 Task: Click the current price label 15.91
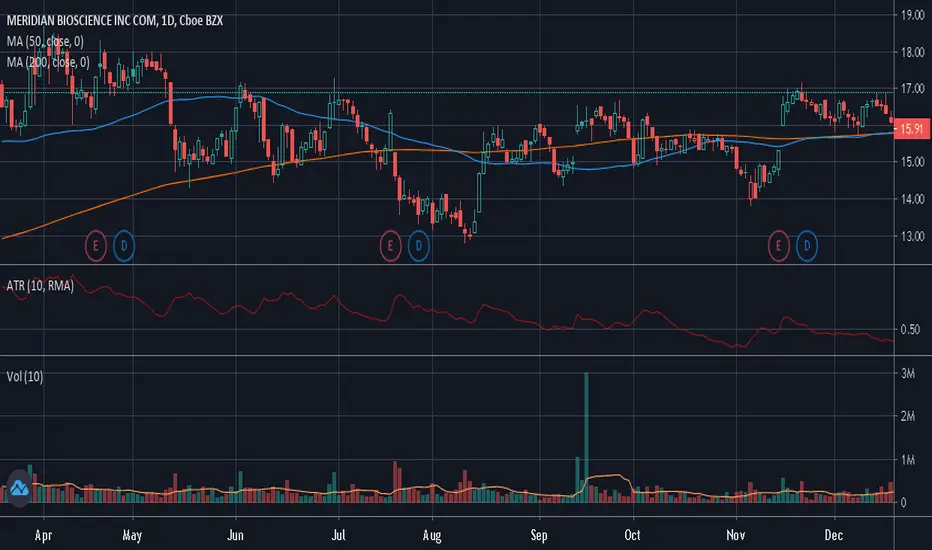(x=912, y=128)
